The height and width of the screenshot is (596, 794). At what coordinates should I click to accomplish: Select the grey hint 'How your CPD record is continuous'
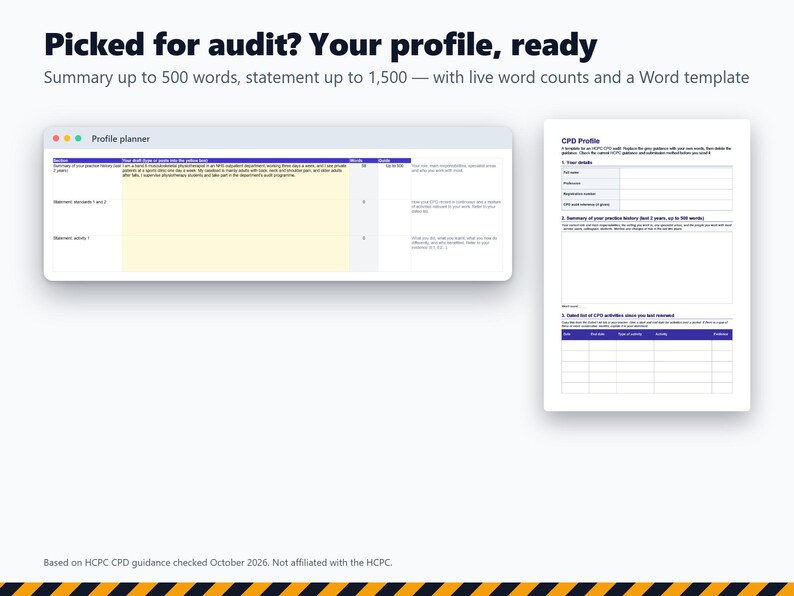coord(456,207)
